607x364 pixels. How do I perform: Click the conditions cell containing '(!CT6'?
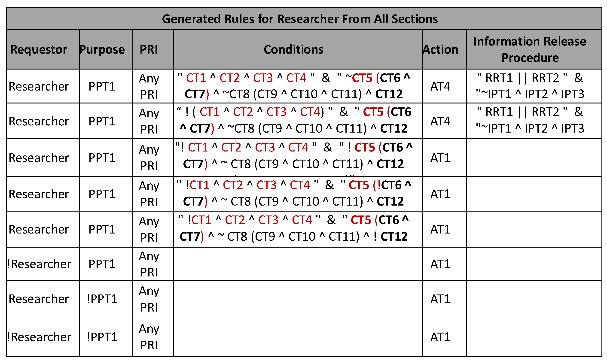[293, 193]
